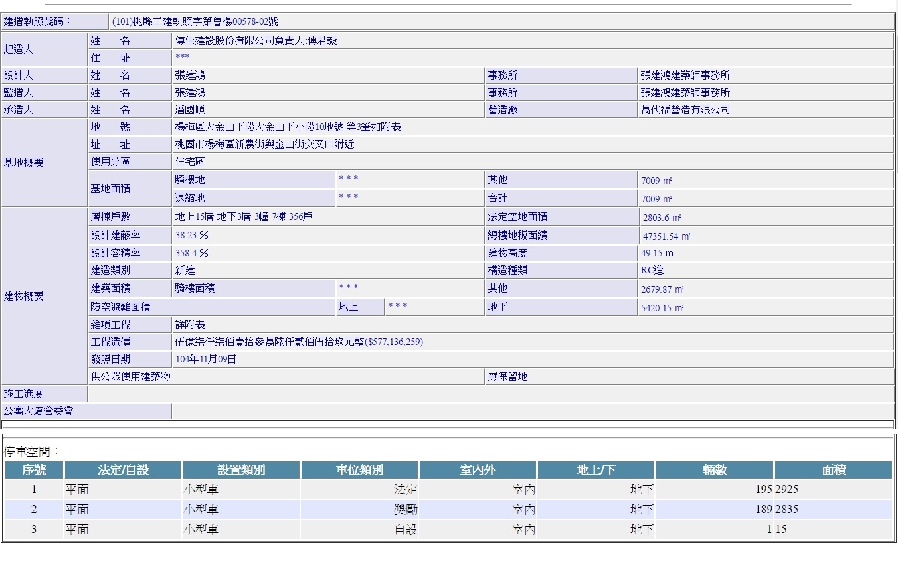Image resolution: width=898 pixels, height=588 pixels.
Task: Click the 車位類別 column header
Action: (x=359, y=470)
